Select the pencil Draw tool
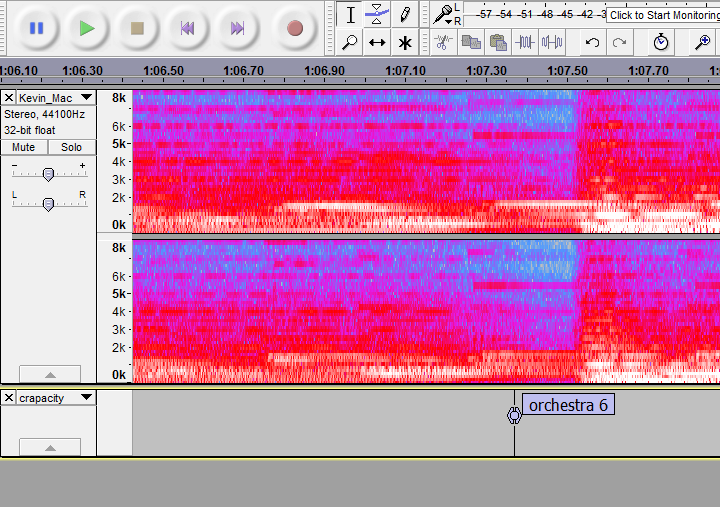The width and height of the screenshot is (720, 507). coord(405,15)
